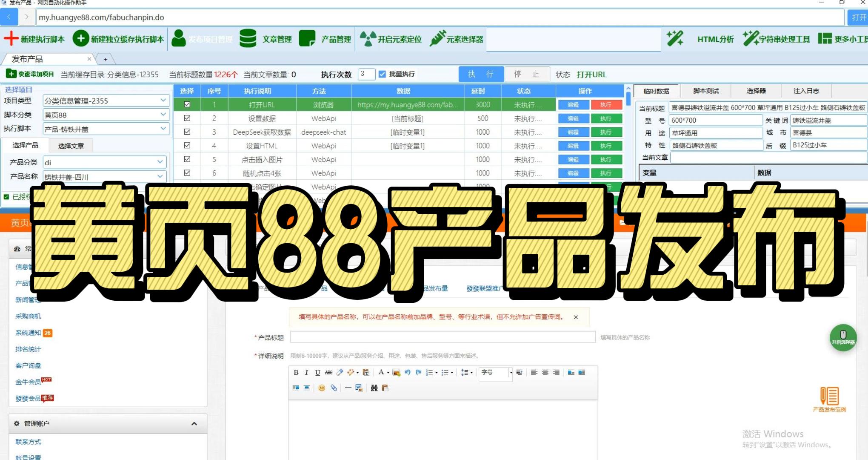Uncheck the 批量执行 checkbox
This screenshot has width=868, height=460.
point(382,74)
